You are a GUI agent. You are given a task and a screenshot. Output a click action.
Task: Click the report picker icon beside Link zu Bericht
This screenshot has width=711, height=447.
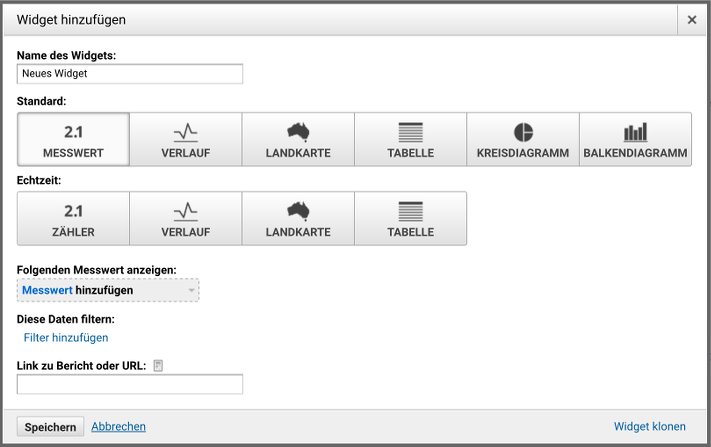pyautogui.click(x=158, y=365)
